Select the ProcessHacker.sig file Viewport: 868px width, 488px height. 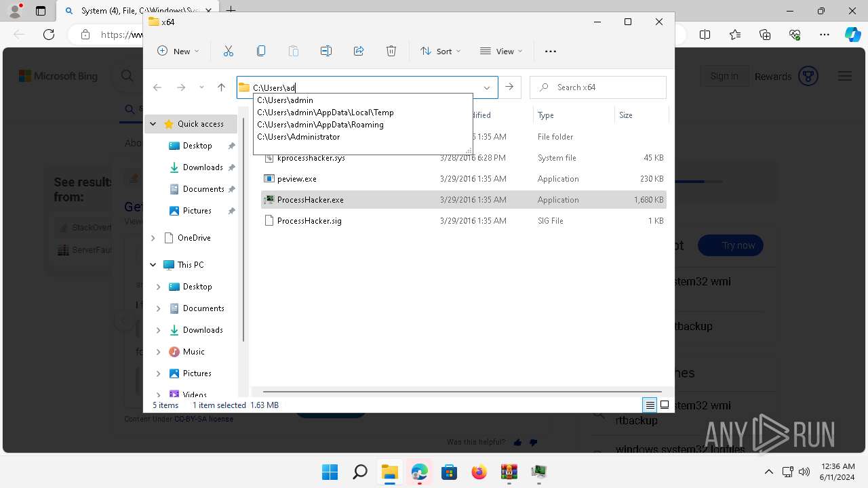(x=463, y=221)
